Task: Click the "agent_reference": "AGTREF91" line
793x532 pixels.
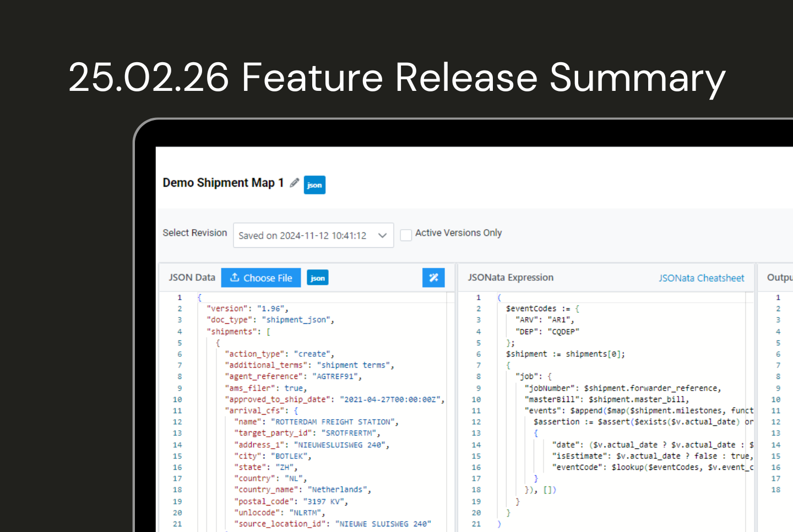Action: tap(293, 377)
